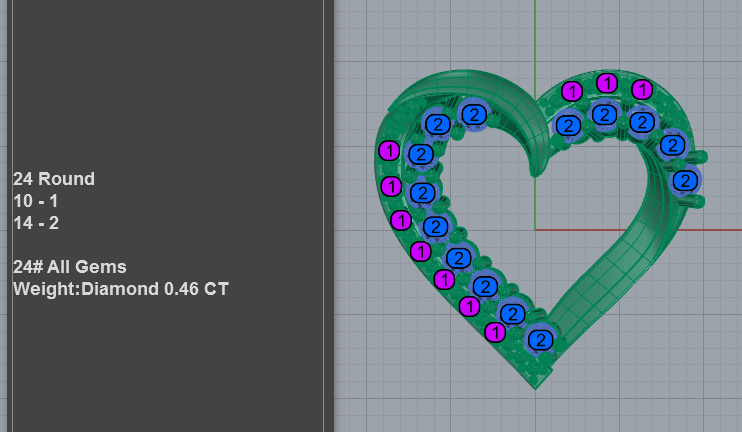Pick the lowest blue 2 gem near heart tip

coord(540,340)
